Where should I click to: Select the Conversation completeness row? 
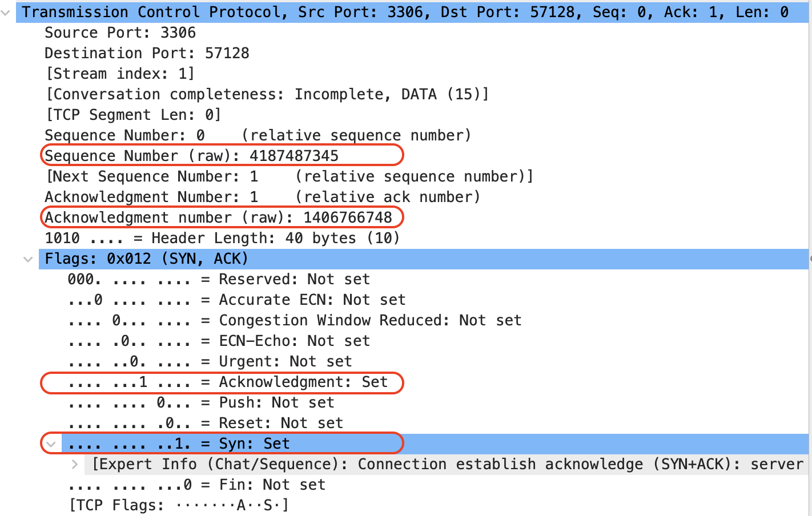(x=267, y=94)
